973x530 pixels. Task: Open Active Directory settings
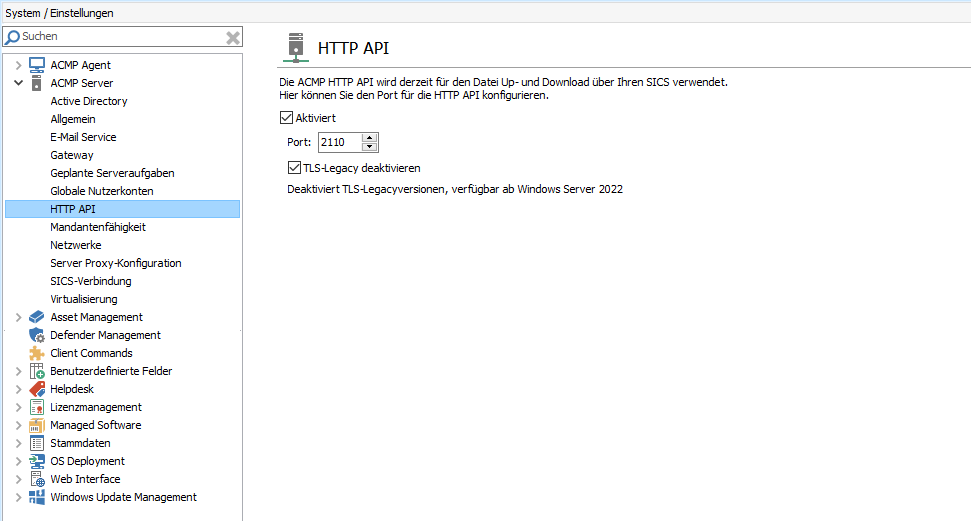[89, 101]
